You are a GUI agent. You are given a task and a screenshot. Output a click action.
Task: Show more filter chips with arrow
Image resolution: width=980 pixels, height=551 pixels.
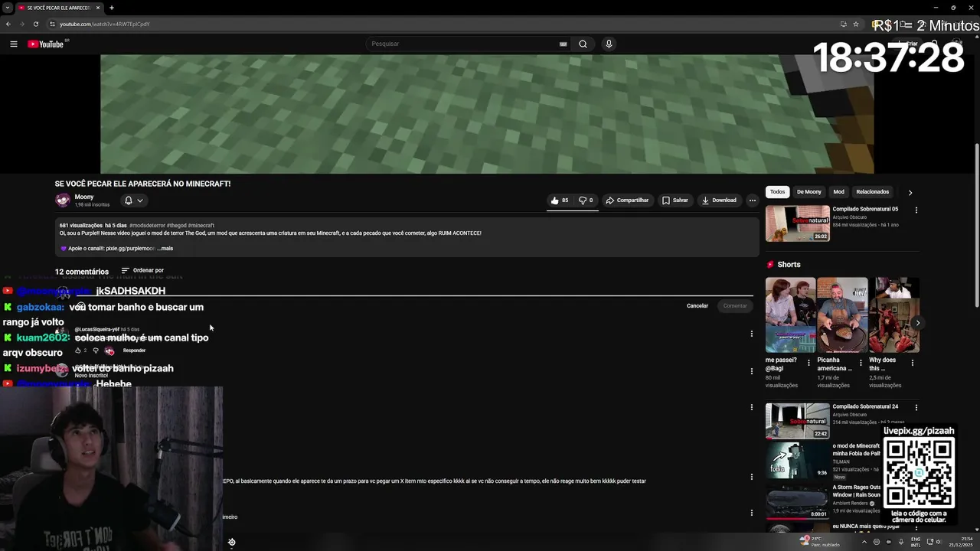[x=910, y=193]
